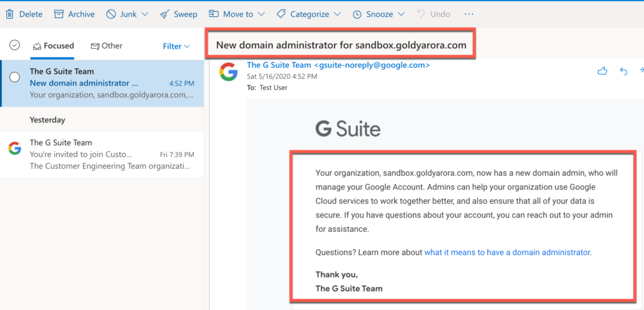Screen dimensions: 644x310
Task: Switch to the Focused inbox tab
Action: coord(53,46)
